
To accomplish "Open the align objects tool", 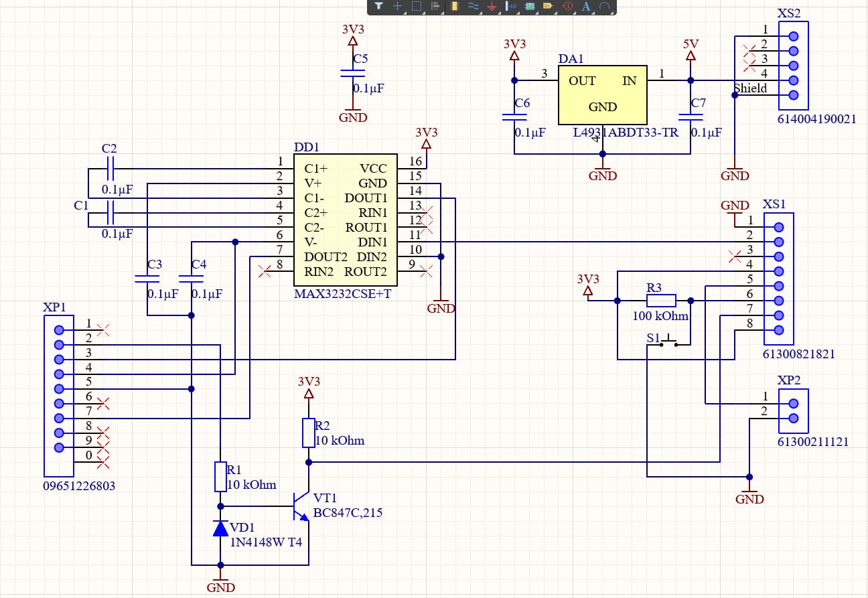I will [435, 7].
